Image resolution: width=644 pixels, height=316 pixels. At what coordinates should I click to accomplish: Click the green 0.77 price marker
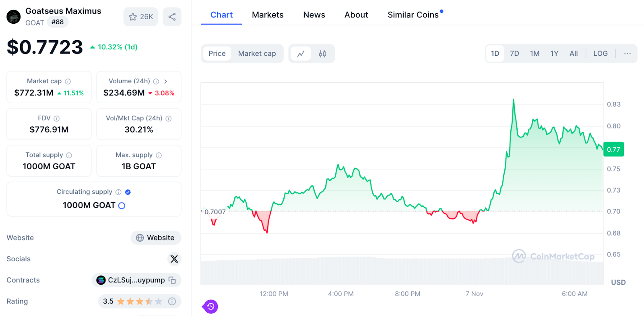click(613, 150)
